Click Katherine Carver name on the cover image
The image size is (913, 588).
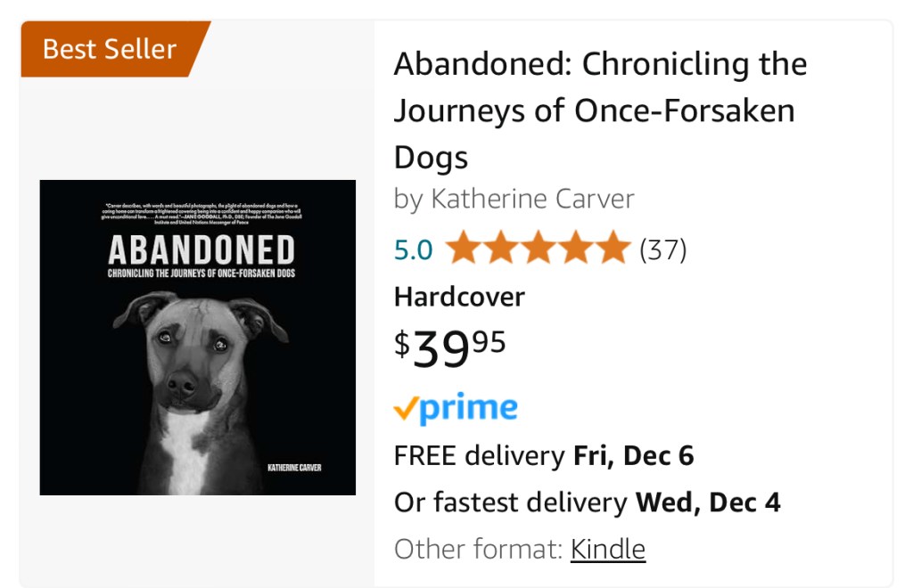[x=294, y=468]
